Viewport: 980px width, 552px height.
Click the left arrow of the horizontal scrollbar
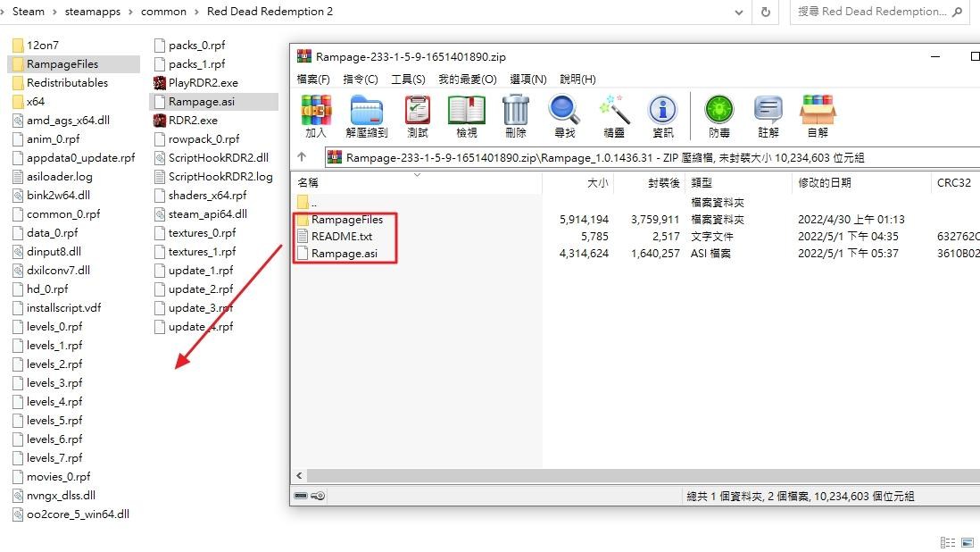[x=299, y=476]
